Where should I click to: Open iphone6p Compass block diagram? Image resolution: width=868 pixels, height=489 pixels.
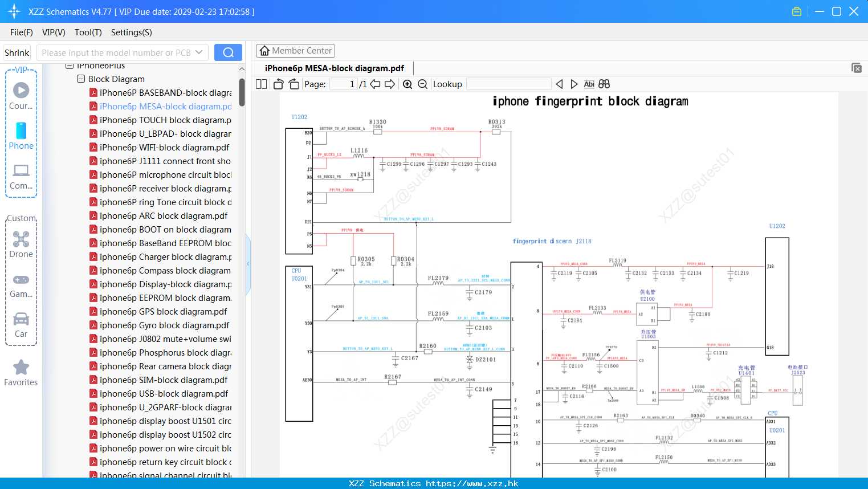160,270
